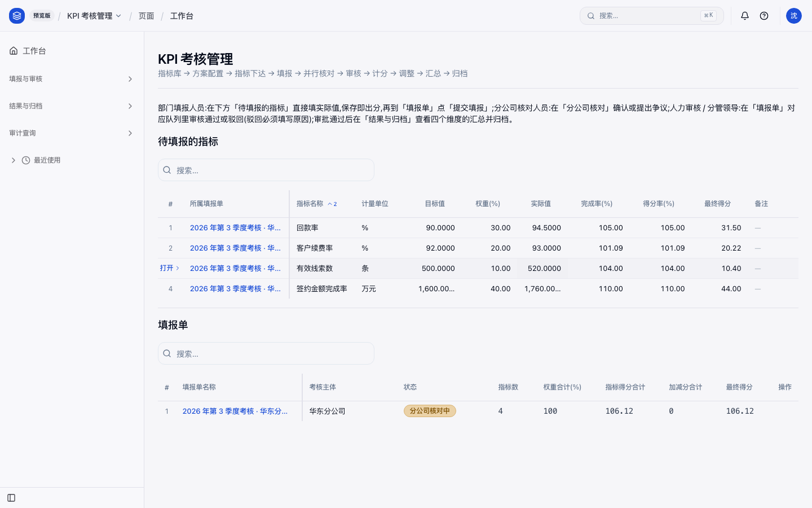The width and height of the screenshot is (812, 508).
Task: Collapse the sidebar with the panel icon
Action: pos(11,498)
